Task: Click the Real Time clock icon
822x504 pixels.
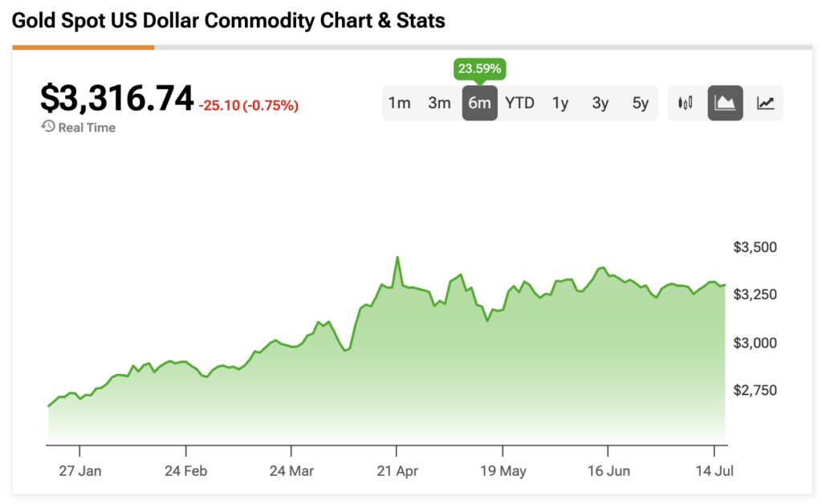Action: (x=48, y=127)
